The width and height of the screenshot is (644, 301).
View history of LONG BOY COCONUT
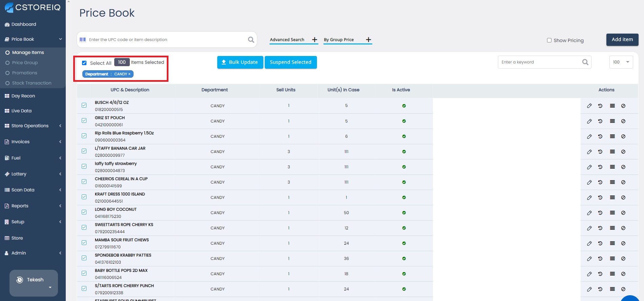[600, 213]
